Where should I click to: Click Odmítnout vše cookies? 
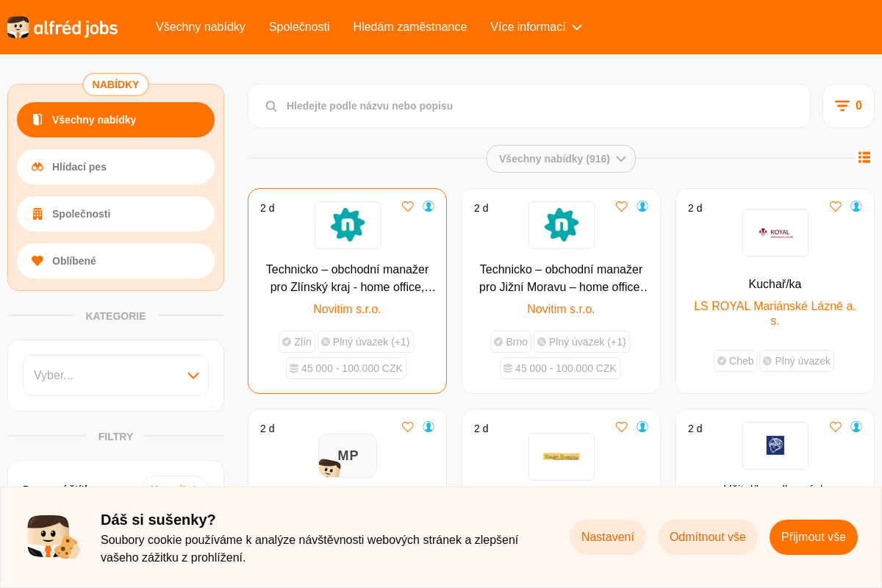click(708, 537)
